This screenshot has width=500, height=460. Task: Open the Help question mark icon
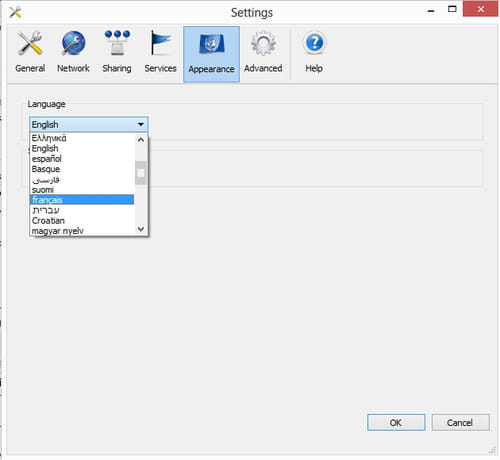coord(314,43)
